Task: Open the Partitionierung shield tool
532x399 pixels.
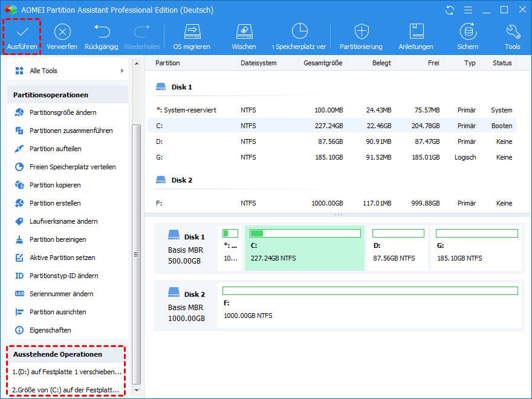Action: (x=361, y=37)
